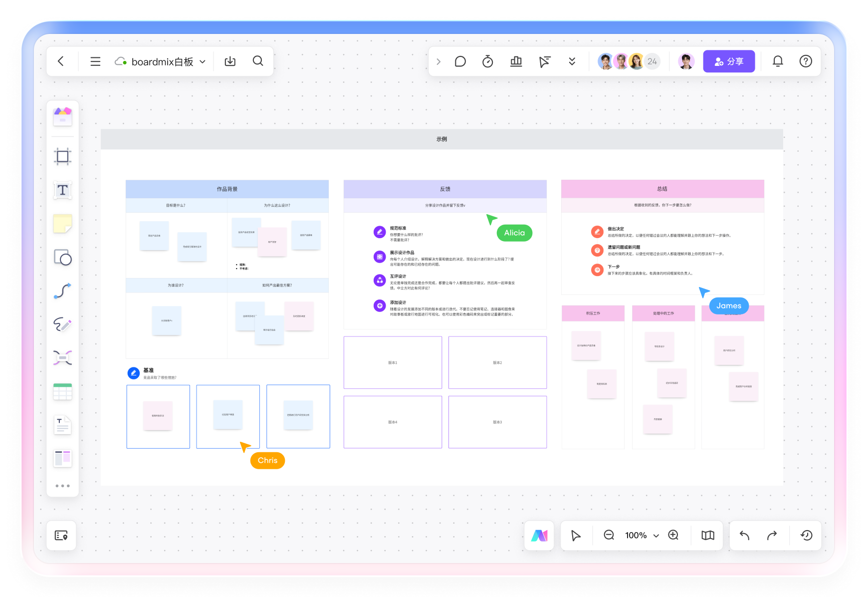Open the mind map tool

point(62,358)
